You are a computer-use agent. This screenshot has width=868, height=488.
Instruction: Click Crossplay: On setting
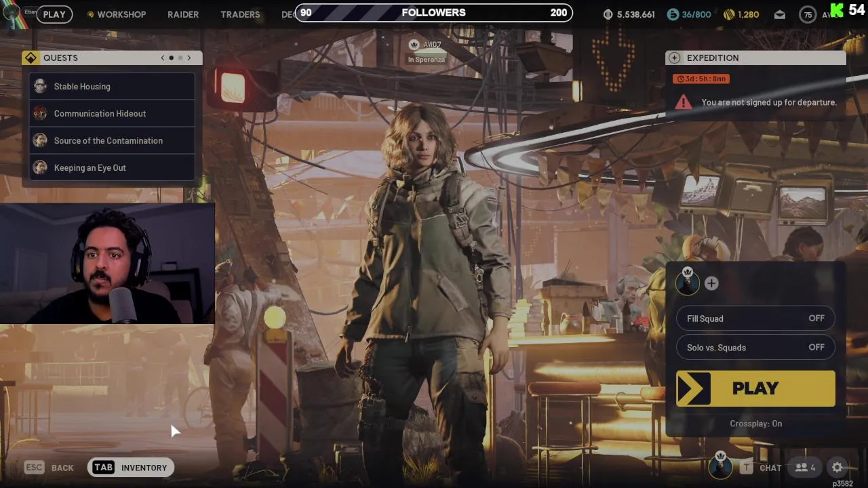(755, 424)
